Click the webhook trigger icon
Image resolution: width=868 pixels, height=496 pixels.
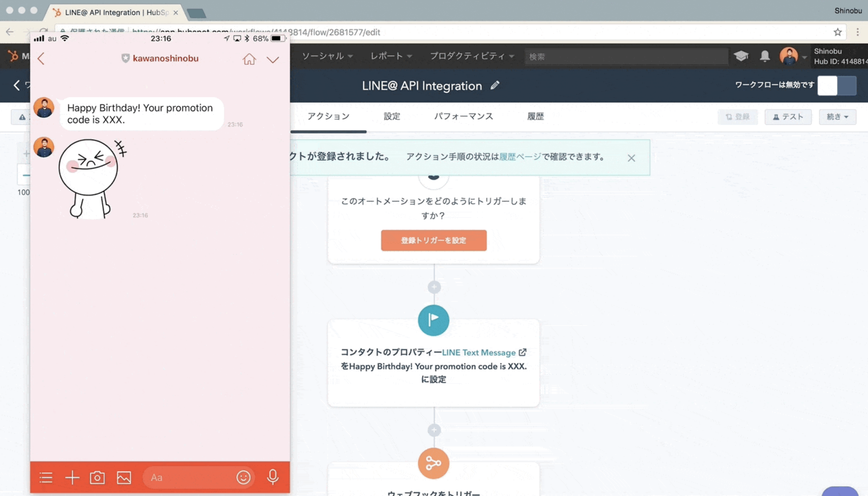(433, 463)
